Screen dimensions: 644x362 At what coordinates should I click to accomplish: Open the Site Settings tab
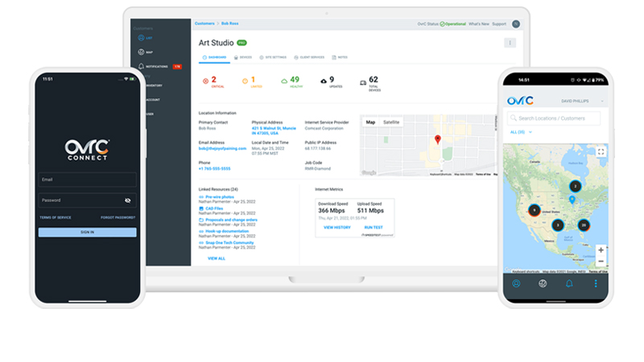coord(273,57)
